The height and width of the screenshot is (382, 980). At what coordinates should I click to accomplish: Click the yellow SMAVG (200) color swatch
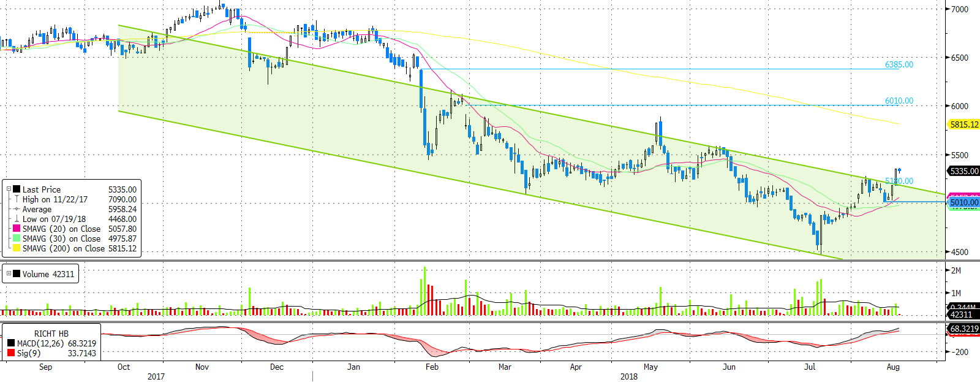coord(17,248)
